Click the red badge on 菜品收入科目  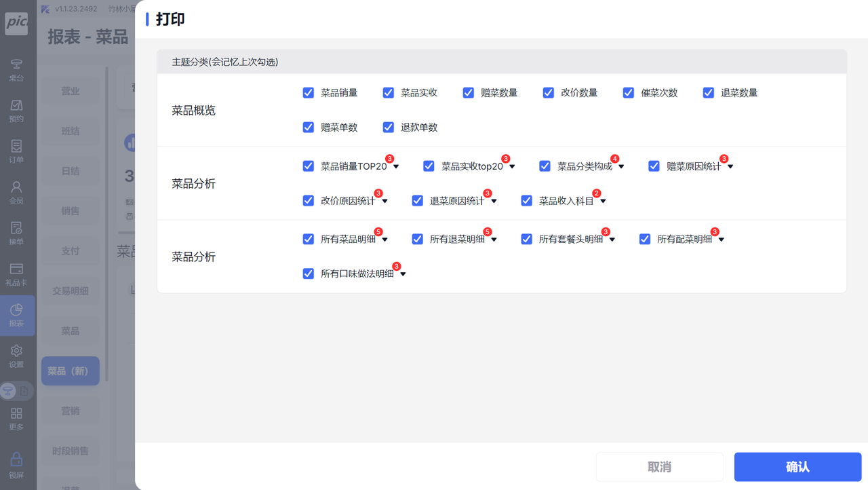point(596,193)
